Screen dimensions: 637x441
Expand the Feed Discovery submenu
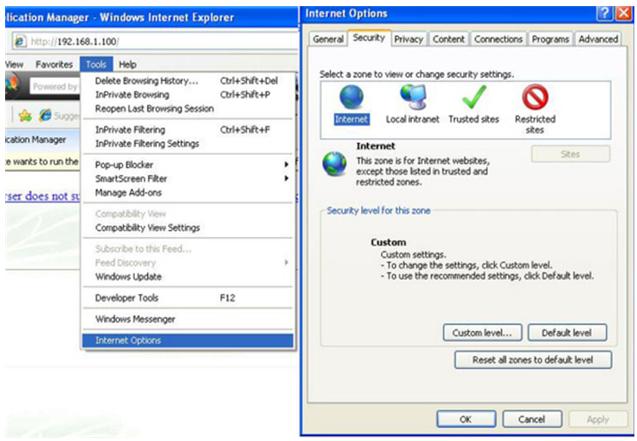point(187,263)
